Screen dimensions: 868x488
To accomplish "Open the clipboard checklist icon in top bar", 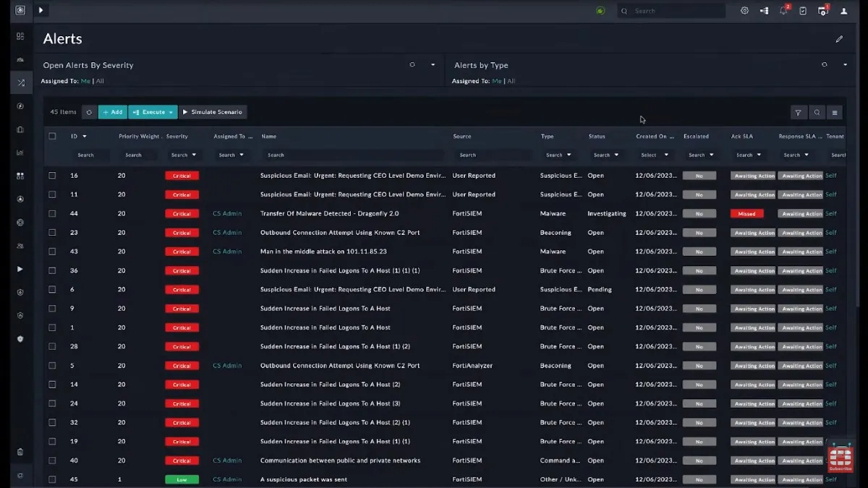I will (803, 11).
